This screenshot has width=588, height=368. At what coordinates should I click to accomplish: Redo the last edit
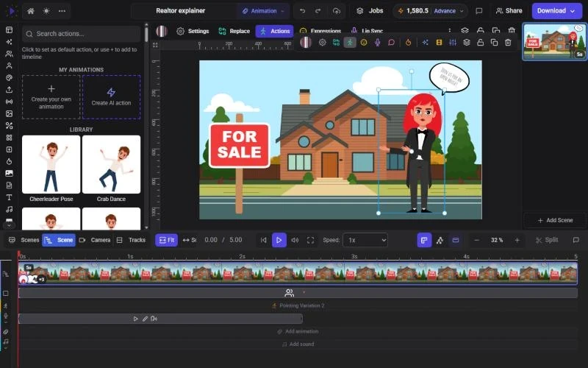[x=318, y=11]
